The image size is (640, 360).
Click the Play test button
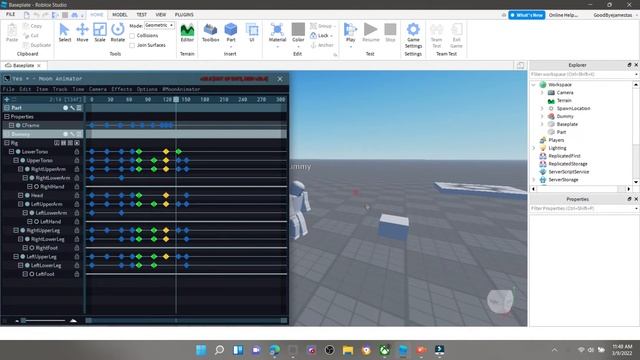350,33
